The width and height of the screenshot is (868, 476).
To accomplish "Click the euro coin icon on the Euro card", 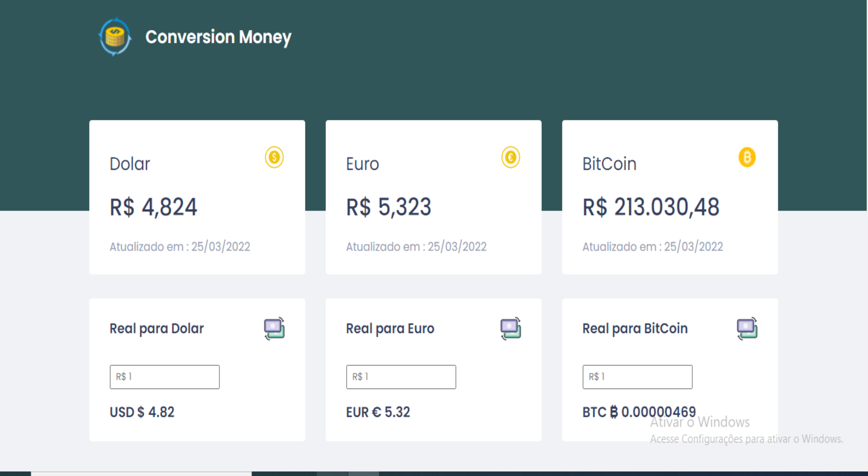I will coord(510,157).
